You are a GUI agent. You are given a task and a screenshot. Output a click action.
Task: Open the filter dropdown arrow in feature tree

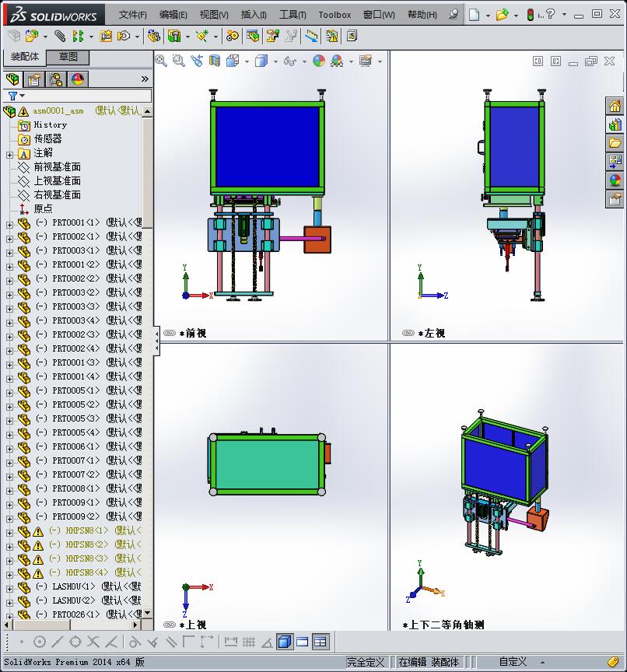(23, 95)
